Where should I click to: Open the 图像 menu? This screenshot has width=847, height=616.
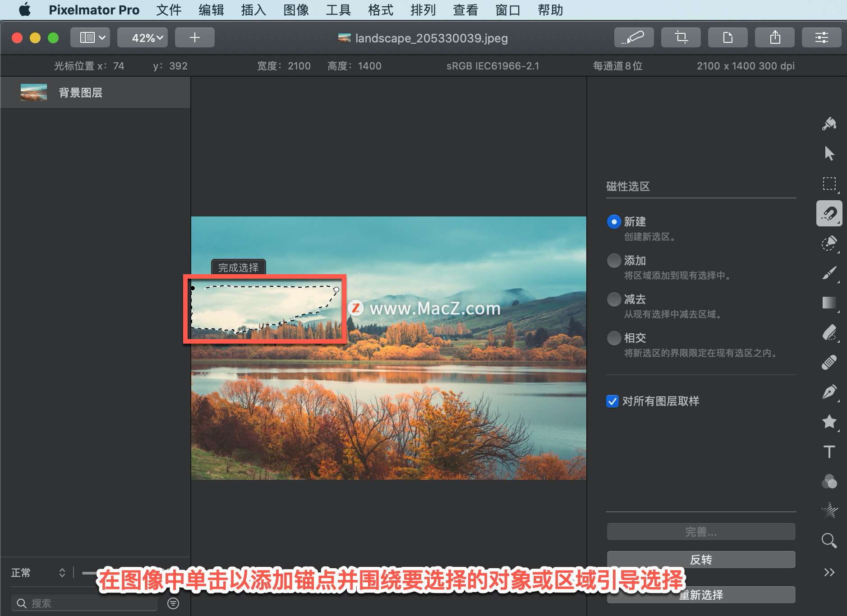coord(296,9)
